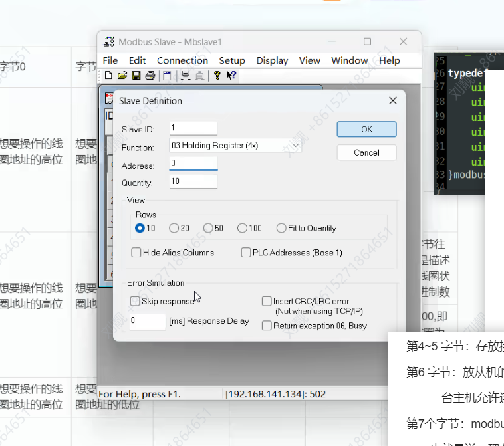
Task: Click status bar text [192.168.141.134]: 502
Action: coord(275,394)
